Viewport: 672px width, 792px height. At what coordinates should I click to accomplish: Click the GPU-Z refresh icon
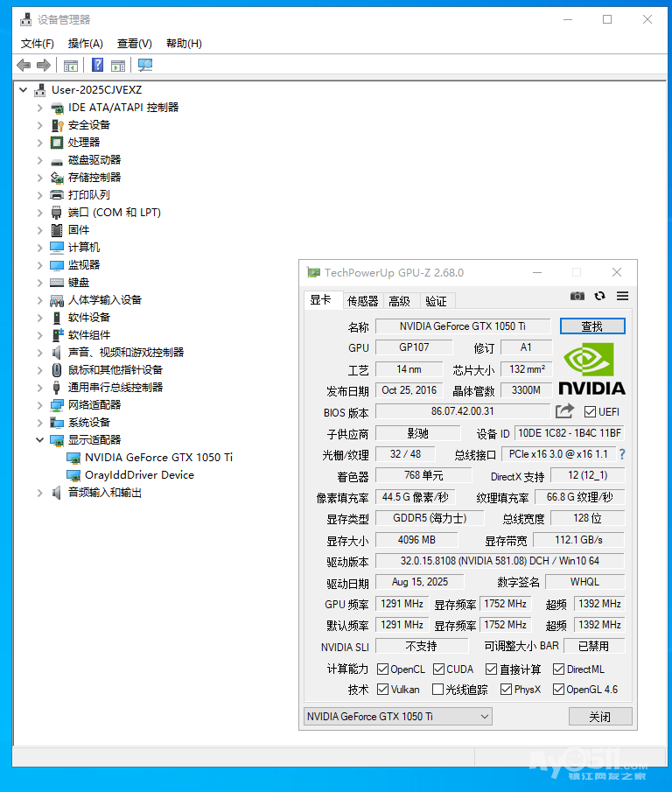pyautogui.click(x=599, y=297)
